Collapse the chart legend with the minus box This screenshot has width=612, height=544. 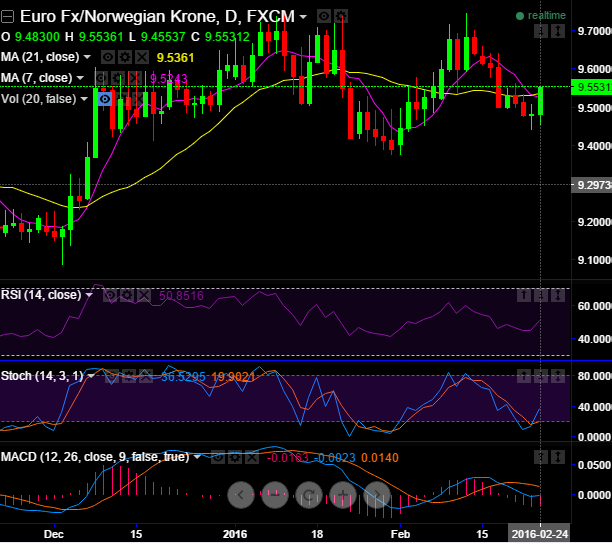[x=7, y=17]
